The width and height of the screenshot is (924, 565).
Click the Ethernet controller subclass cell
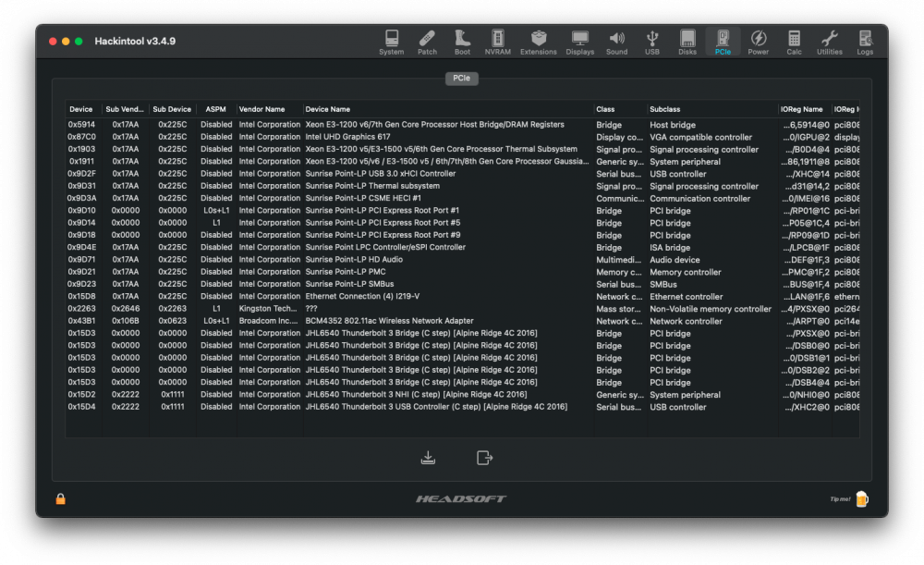click(686, 297)
